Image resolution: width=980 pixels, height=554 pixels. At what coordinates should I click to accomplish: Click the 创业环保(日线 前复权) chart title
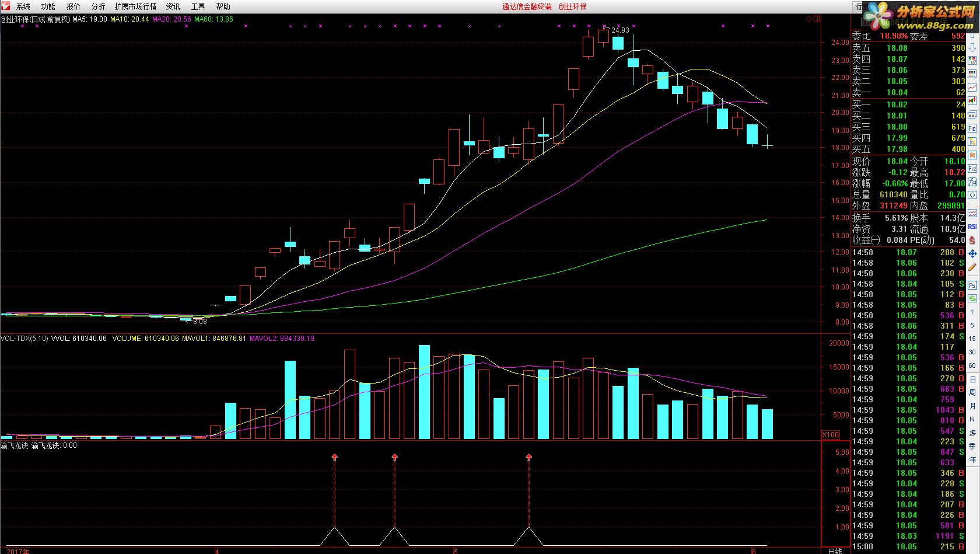click(36, 19)
